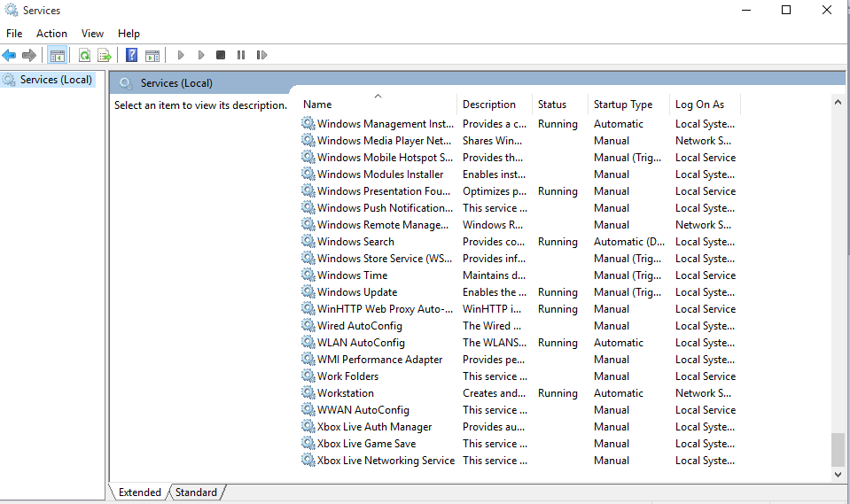The height and width of the screenshot is (504, 850).
Task: Sort by the Log On As column header
Action: (705, 104)
